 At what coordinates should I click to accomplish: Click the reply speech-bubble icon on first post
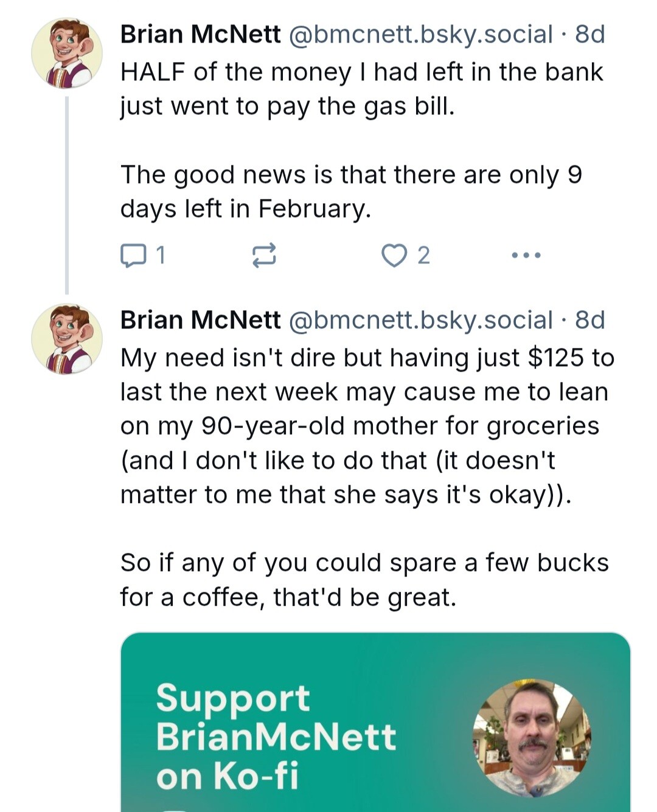(132, 255)
